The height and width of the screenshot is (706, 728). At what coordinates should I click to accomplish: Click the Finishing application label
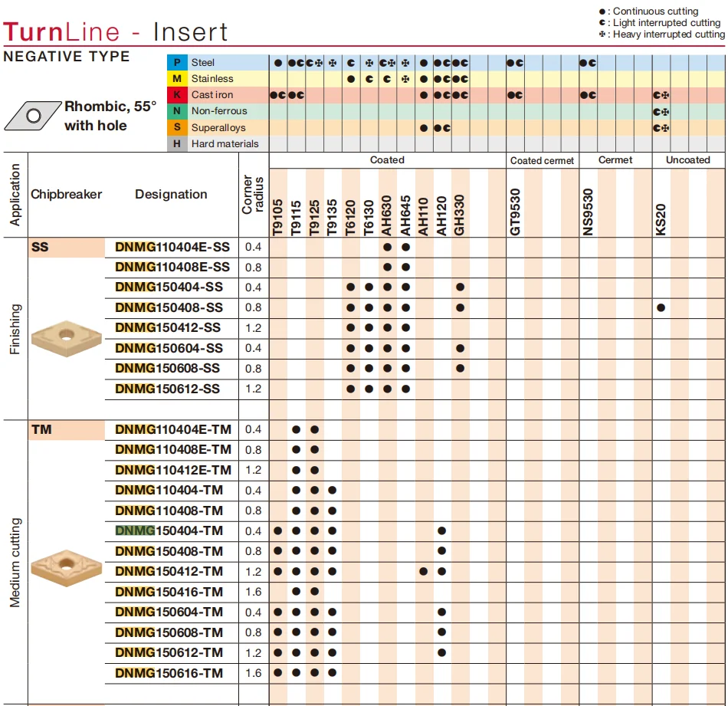[x=15, y=330]
